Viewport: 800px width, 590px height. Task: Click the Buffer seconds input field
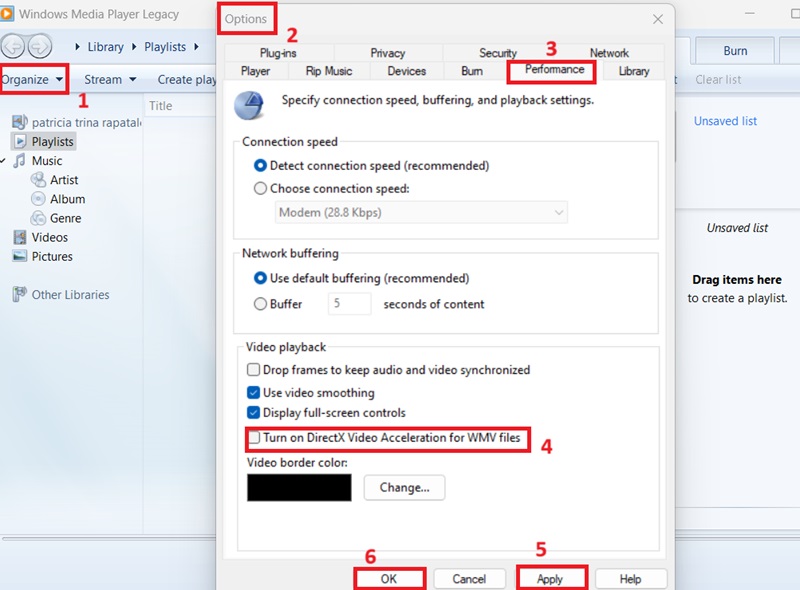(349, 304)
